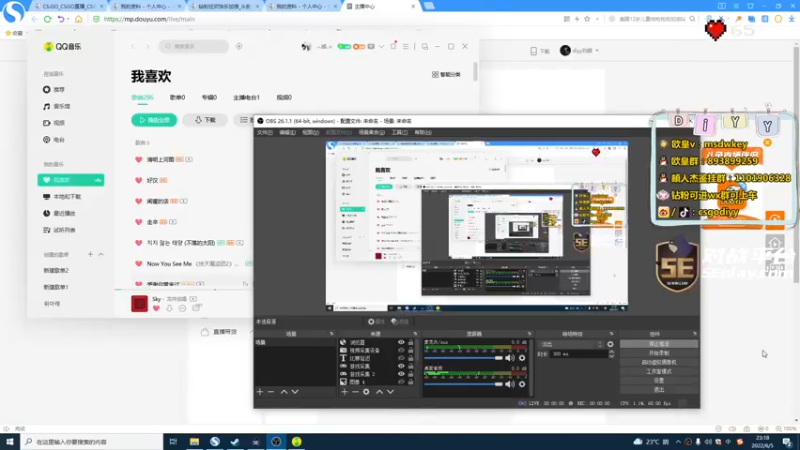Download the currently playing Sky song
This screenshot has width=800, height=450.
pos(169,308)
